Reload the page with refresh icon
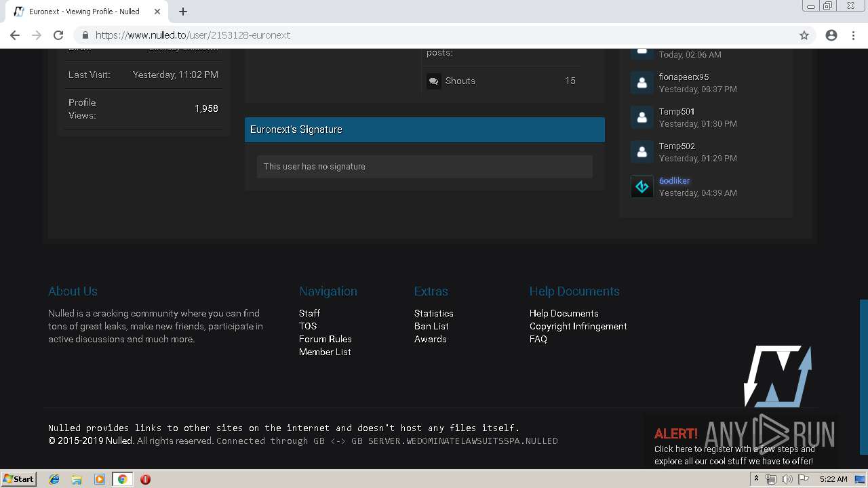 tap(58, 35)
